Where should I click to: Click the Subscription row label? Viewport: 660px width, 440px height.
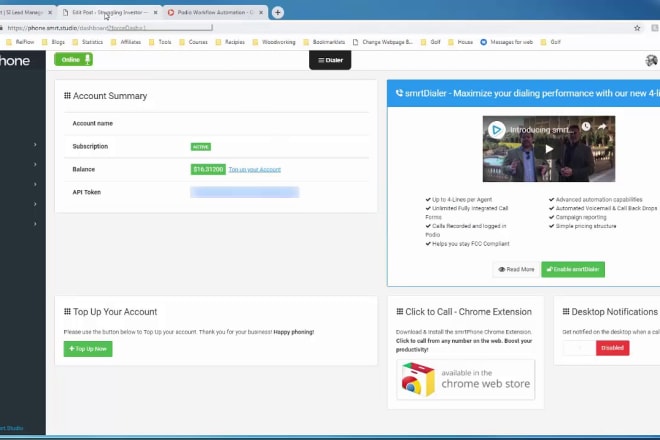pos(90,147)
